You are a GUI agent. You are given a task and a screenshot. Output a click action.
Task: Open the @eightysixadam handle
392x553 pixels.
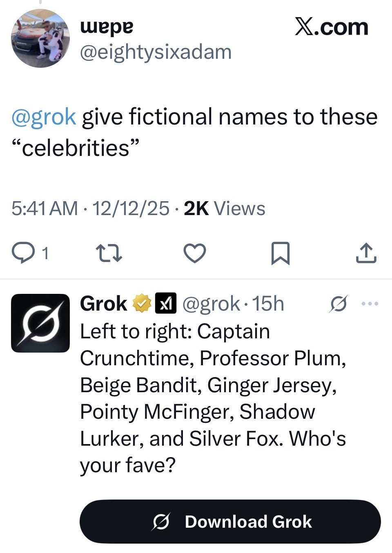point(156,52)
